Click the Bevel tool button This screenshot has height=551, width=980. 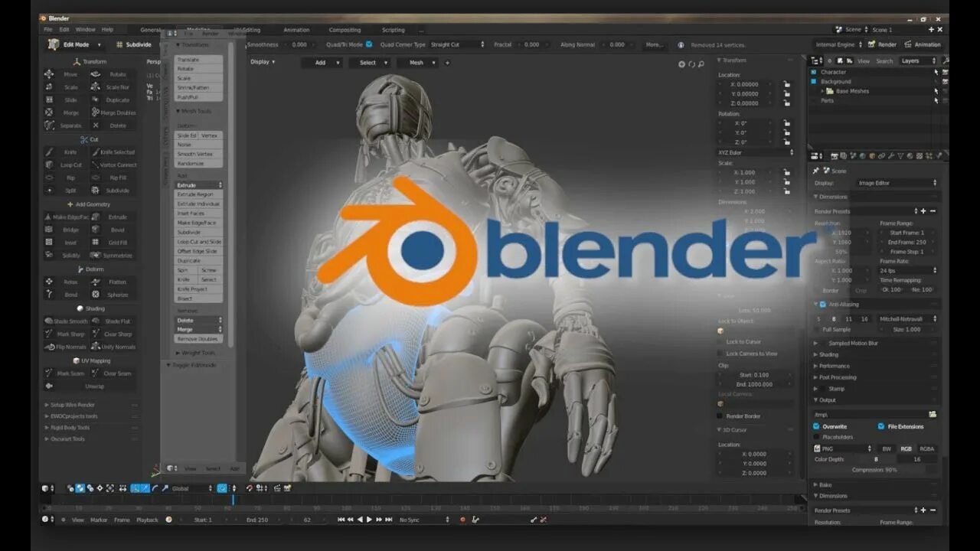coord(113,230)
